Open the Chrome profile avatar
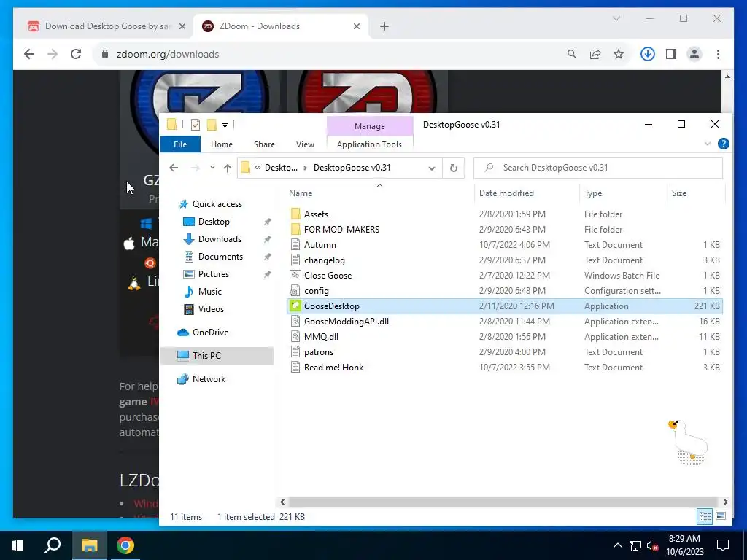 [694, 54]
